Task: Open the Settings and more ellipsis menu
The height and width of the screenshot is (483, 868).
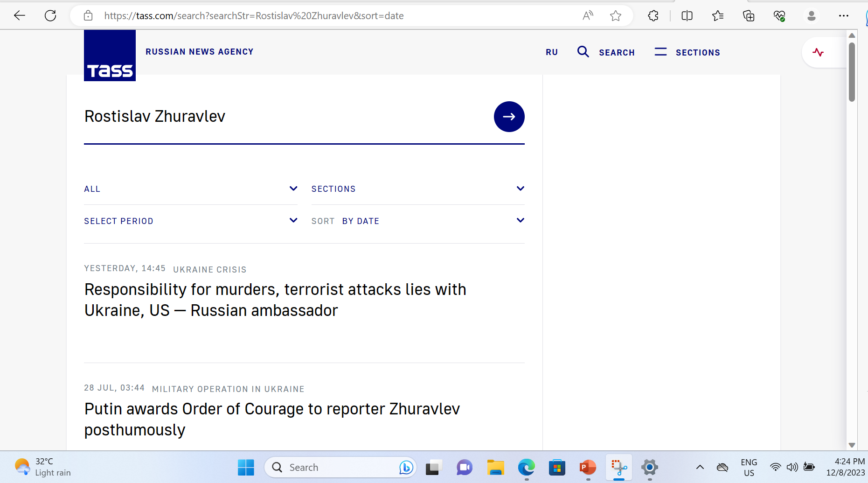Action: click(x=843, y=16)
